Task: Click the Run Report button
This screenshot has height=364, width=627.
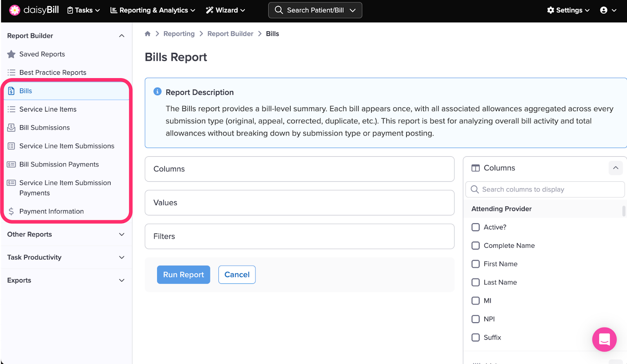Action: coord(183,275)
